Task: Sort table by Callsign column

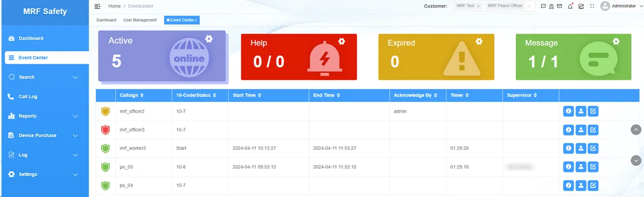Action: [132, 95]
